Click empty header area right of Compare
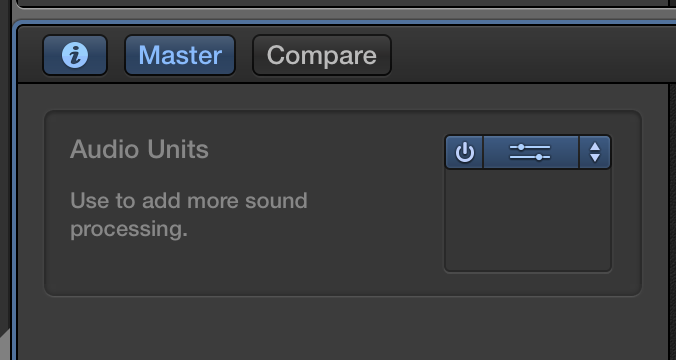 (x=532, y=55)
